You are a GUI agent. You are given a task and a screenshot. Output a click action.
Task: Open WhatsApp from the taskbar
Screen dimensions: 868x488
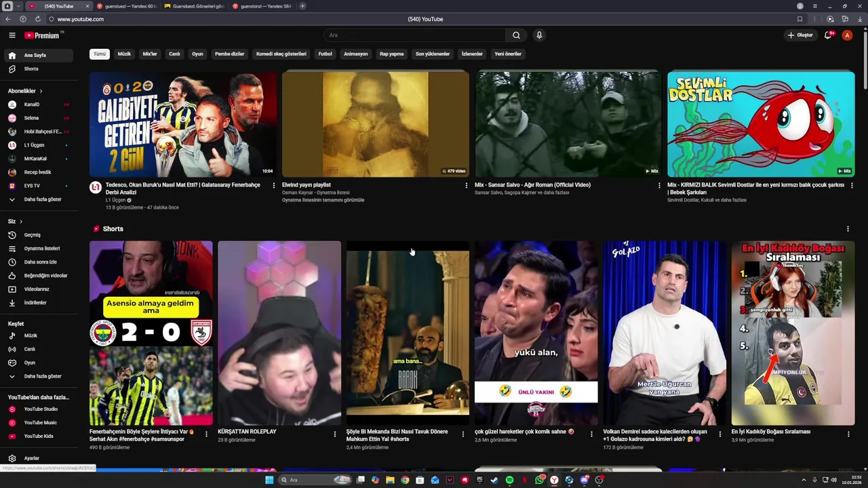(x=539, y=480)
